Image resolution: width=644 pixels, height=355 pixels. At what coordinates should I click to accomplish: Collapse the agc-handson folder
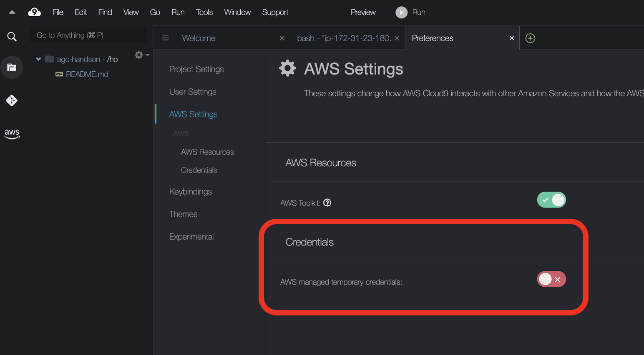pos(38,59)
